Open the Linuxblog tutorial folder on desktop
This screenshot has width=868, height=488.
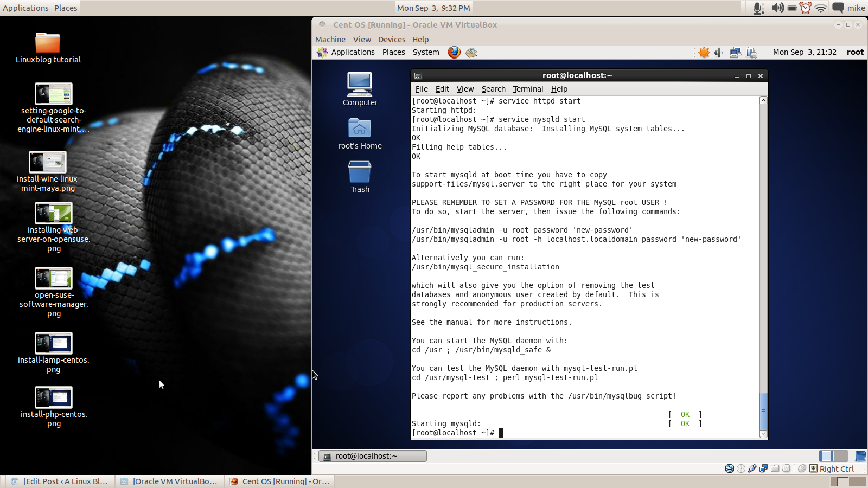tap(48, 48)
